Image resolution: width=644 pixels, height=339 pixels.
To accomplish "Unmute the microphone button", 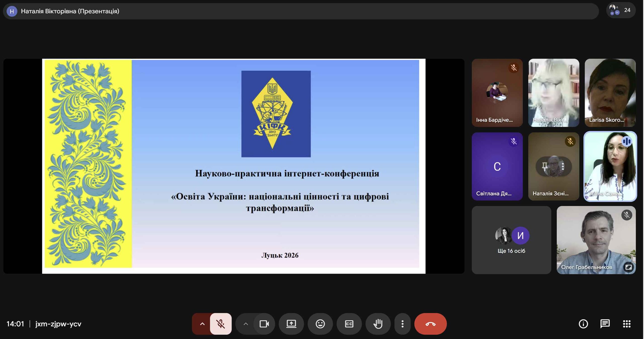I will tap(221, 324).
